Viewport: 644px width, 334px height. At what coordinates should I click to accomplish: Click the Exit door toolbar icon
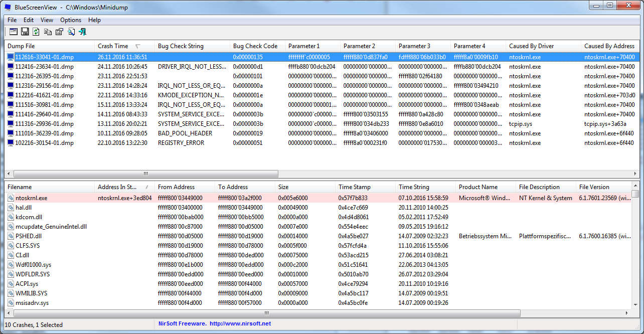pyautogui.click(x=83, y=32)
